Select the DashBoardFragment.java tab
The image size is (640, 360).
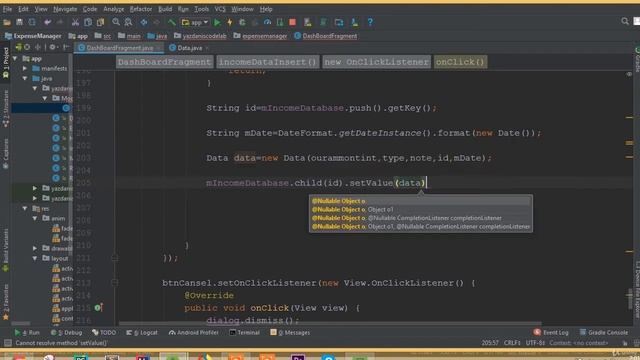click(119, 48)
